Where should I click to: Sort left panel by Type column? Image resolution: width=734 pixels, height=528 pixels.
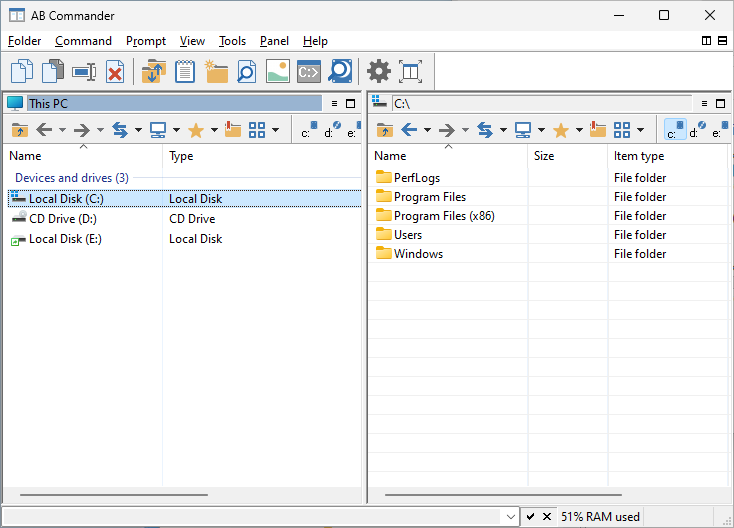click(262, 156)
